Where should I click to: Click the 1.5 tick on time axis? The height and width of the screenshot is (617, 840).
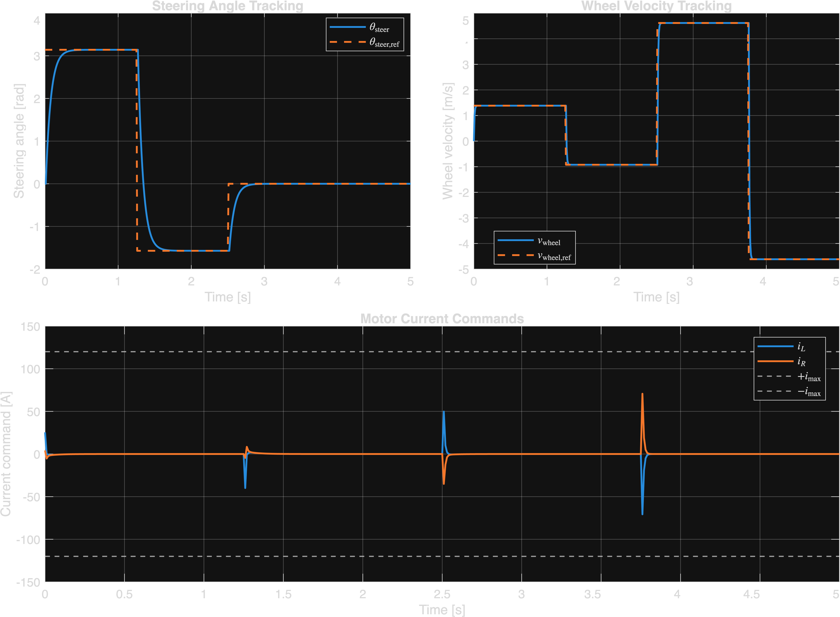pyautogui.click(x=283, y=594)
